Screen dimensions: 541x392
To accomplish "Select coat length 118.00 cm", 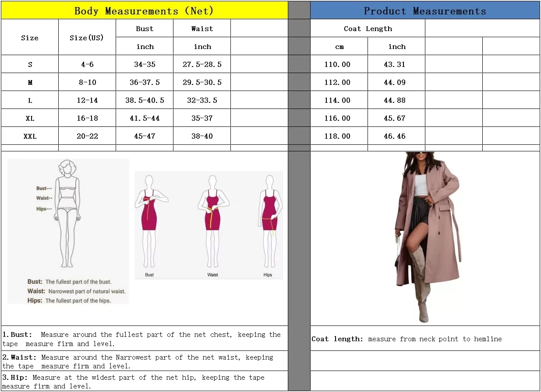I will coord(339,136).
